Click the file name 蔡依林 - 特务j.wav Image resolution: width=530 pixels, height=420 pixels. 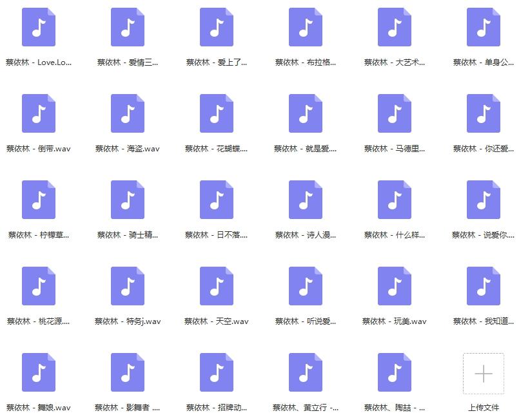coord(128,321)
